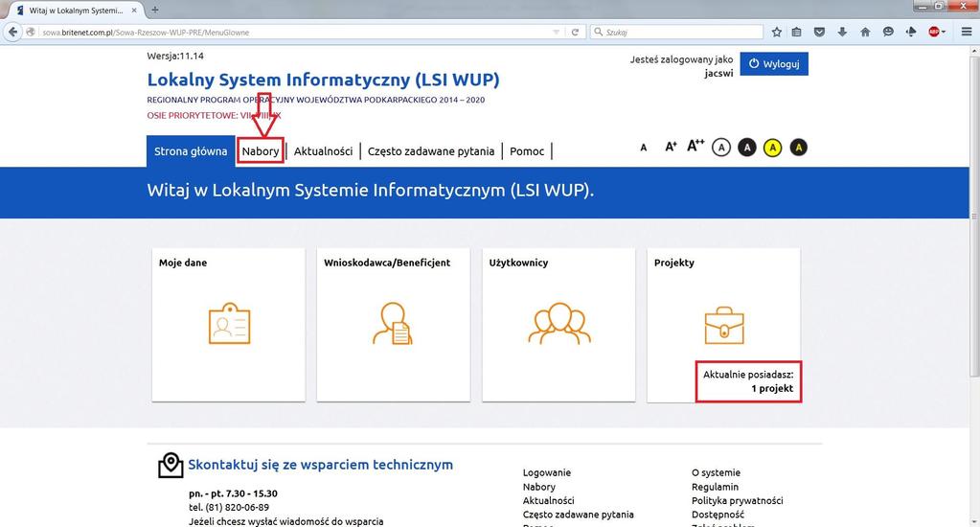Switch to black circle white A contrast
The image size is (980, 527).
click(747, 148)
